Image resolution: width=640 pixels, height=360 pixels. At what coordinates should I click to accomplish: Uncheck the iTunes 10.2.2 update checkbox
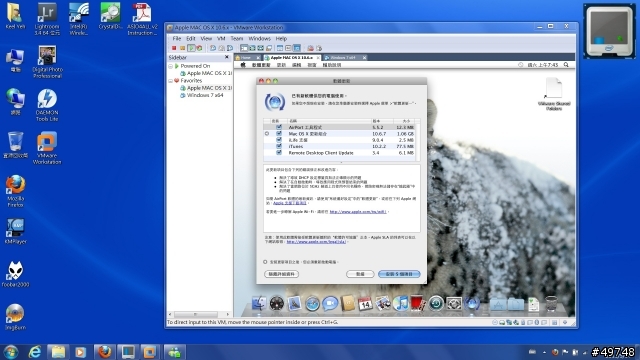[x=279, y=146]
